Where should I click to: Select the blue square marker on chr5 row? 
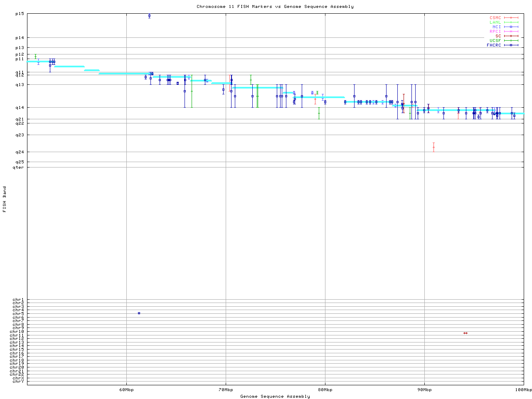click(139, 313)
